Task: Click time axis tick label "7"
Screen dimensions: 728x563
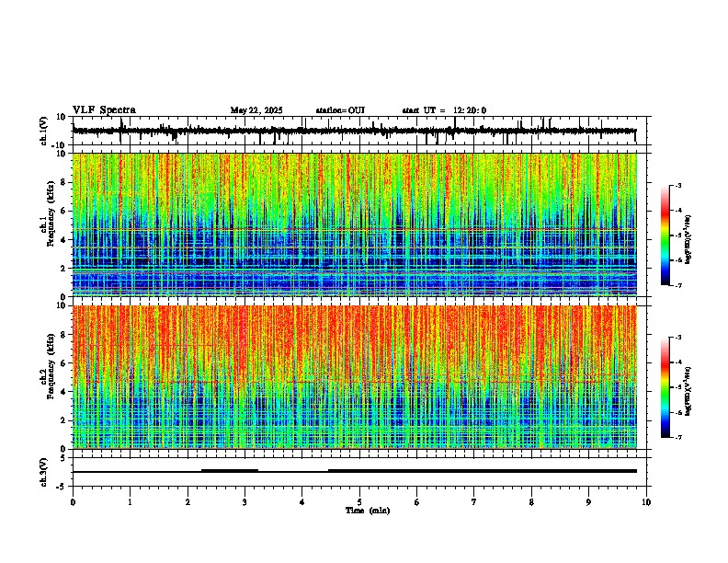Action: pos(474,502)
